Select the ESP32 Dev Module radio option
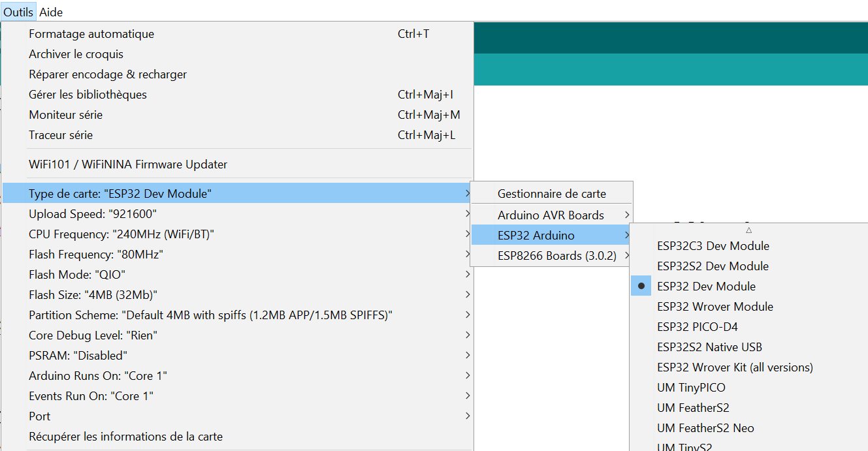 point(706,287)
